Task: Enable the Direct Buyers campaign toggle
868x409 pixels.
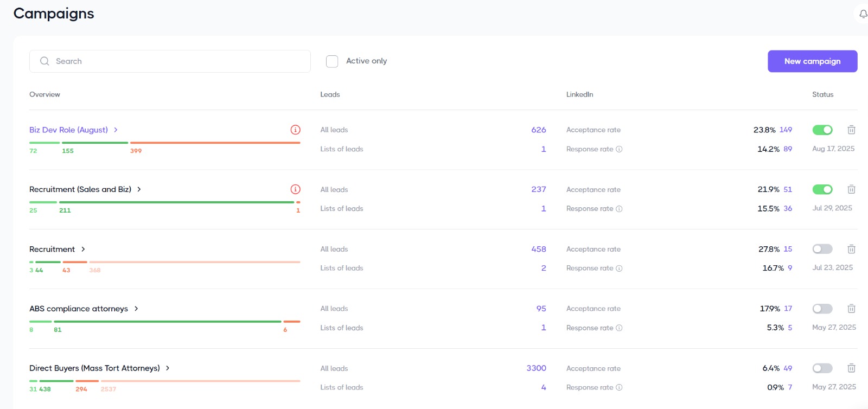Action: (822, 368)
